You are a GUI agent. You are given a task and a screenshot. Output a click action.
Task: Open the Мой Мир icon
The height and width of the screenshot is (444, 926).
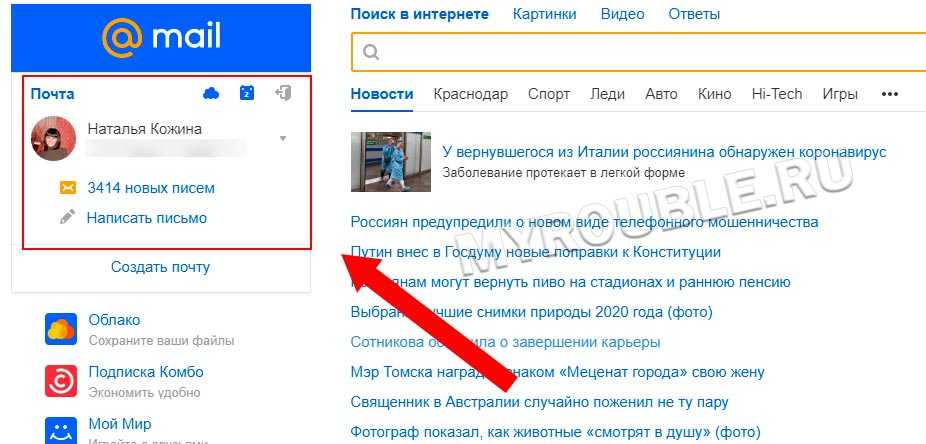pos(61,430)
